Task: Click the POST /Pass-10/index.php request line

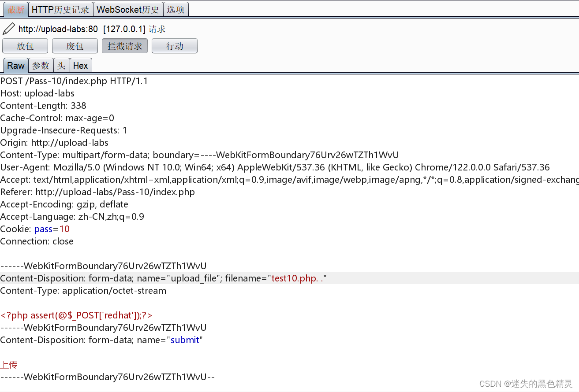Action: coord(74,81)
